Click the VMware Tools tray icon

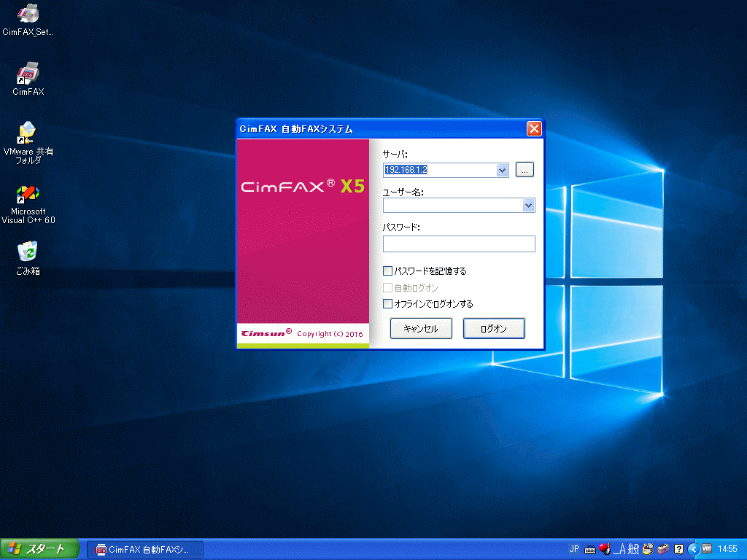pos(707,548)
